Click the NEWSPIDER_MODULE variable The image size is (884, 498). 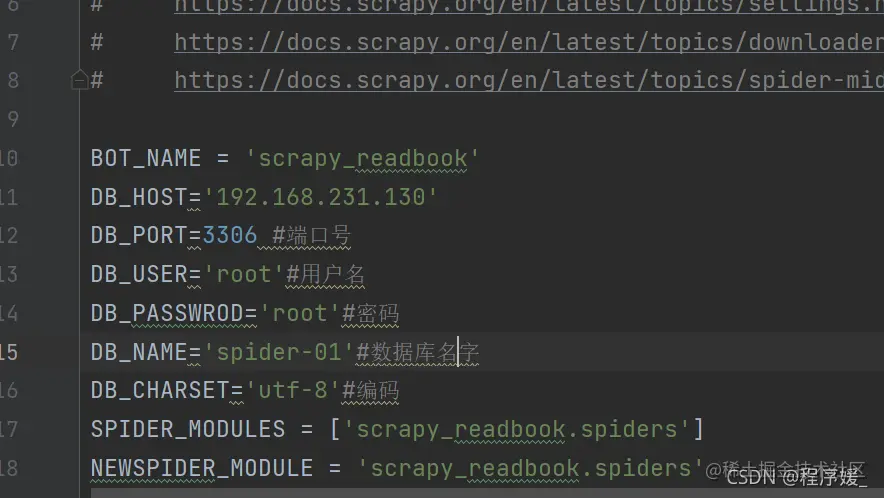coord(201,468)
